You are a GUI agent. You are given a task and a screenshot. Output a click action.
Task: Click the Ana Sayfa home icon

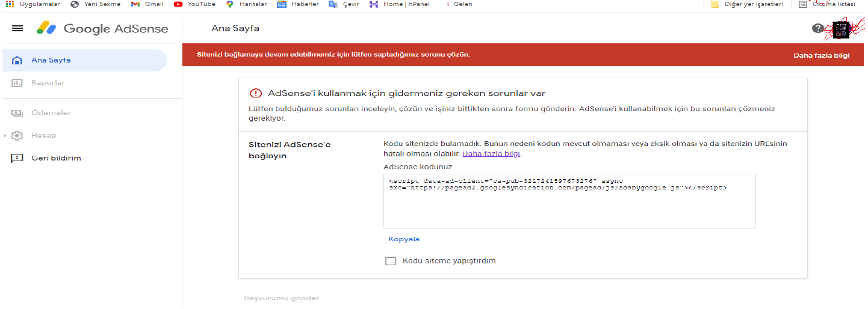[x=17, y=60]
